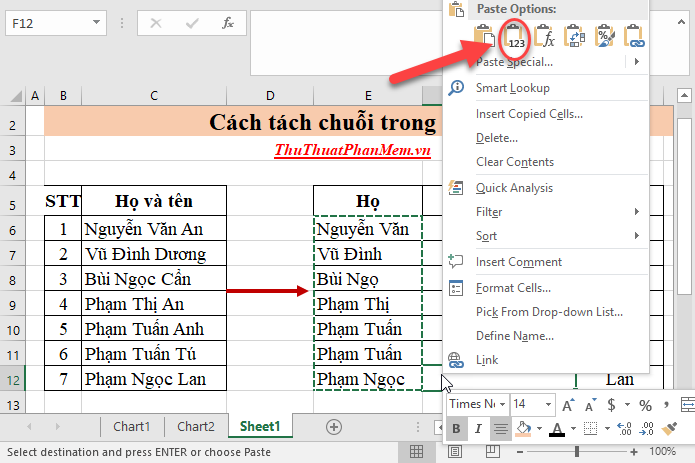Toggle center alignment in mini toolbar
Image resolution: width=695 pixels, height=463 pixels.
pyautogui.click(x=501, y=429)
